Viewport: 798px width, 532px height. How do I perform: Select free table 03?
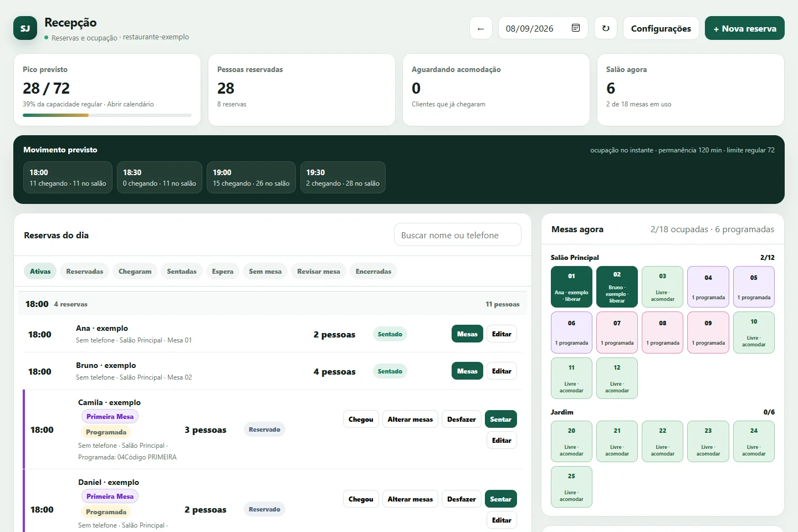(662, 287)
